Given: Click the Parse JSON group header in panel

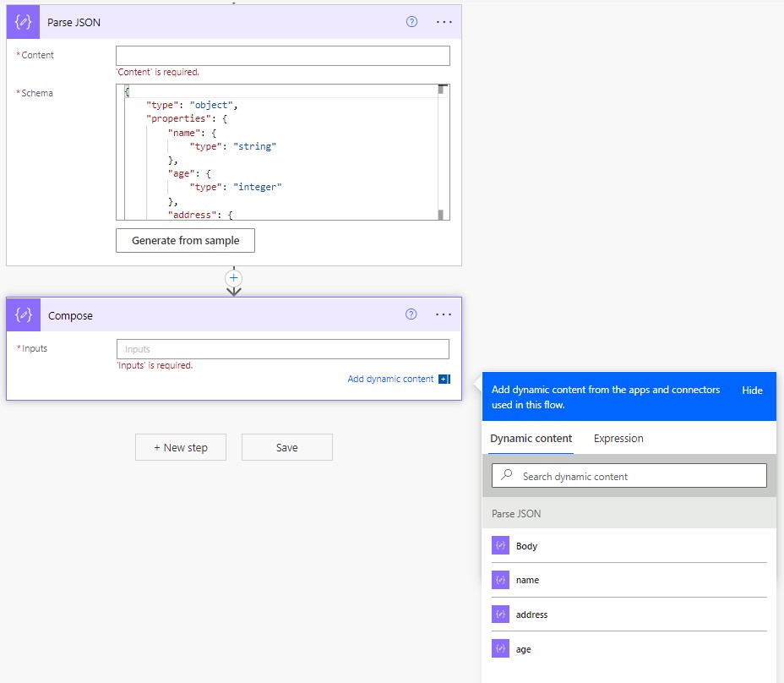Looking at the screenshot, I should tap(629, 513).
